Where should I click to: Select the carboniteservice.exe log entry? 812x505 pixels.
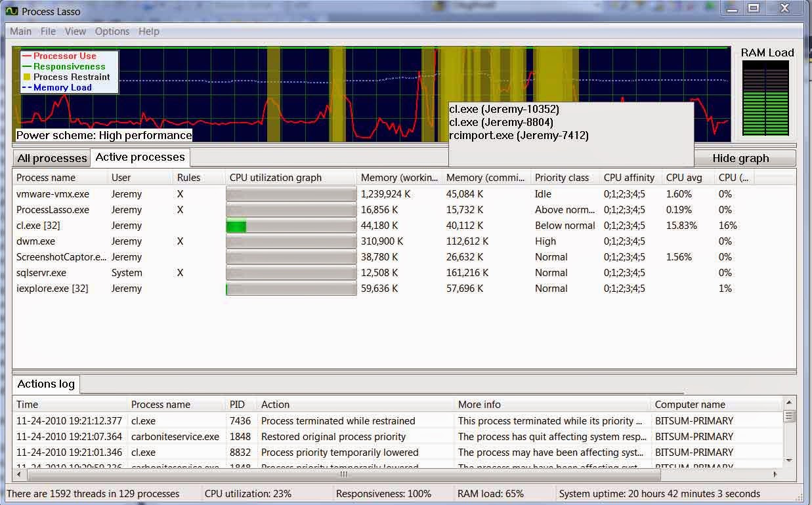click(x=175, y=437)
